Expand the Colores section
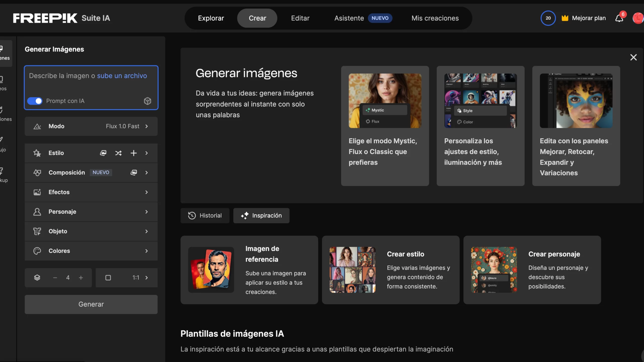This screenshot has height=362, width=644. pos(91,251)
